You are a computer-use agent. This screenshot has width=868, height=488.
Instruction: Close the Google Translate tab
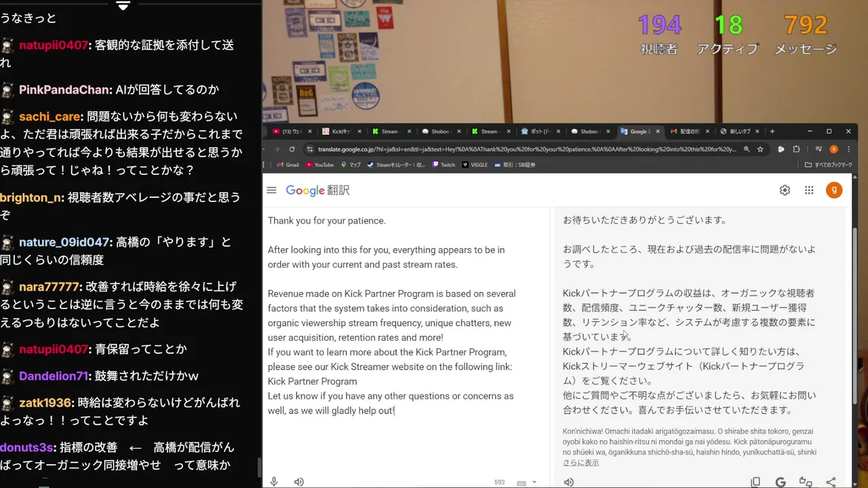tap(658, 131)
